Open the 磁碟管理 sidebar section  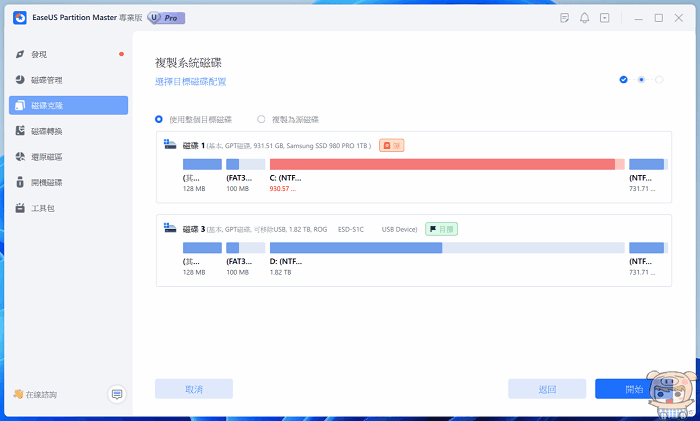68,80
